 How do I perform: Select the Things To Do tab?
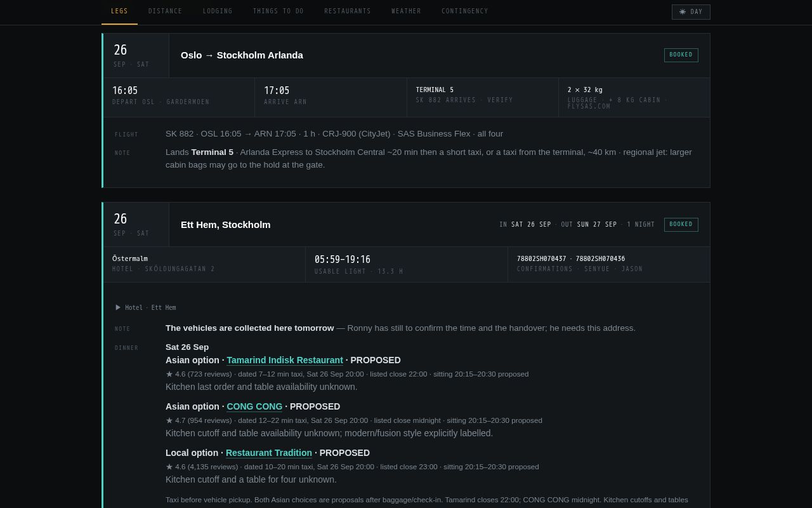278,11
